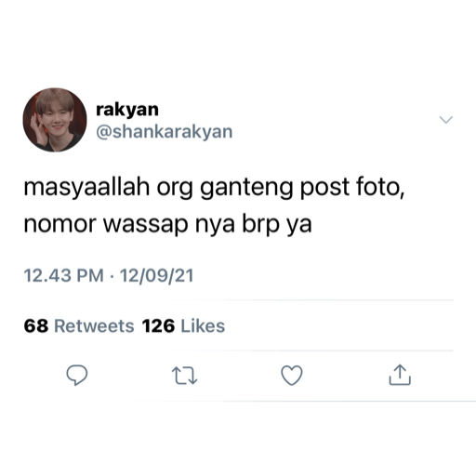Image resolution: width=476 pixels, height=476 pixels.
Task: View the 126 Likes list
Action: pos(183,326)
